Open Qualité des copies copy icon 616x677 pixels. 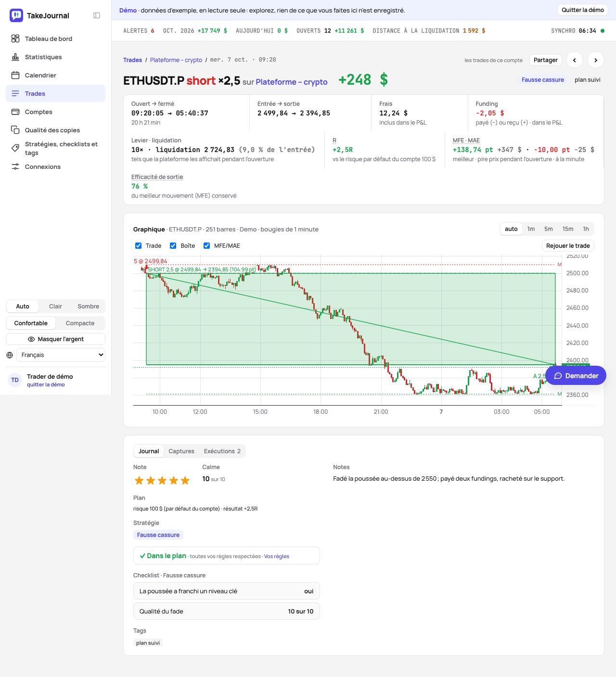pos(15,130)
